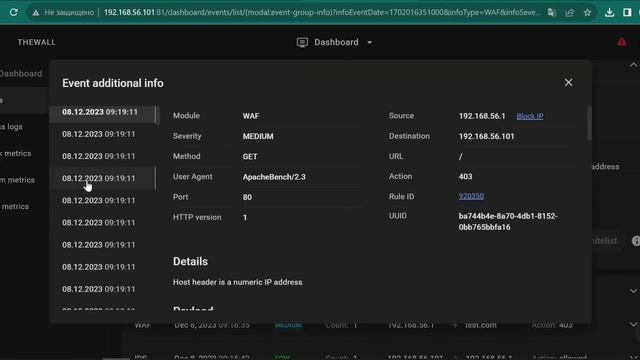Screen dimensions: 640x360
Task: Expand the event row chevron beside the modal
Action: pyautogui.click(x=633, y=291)
